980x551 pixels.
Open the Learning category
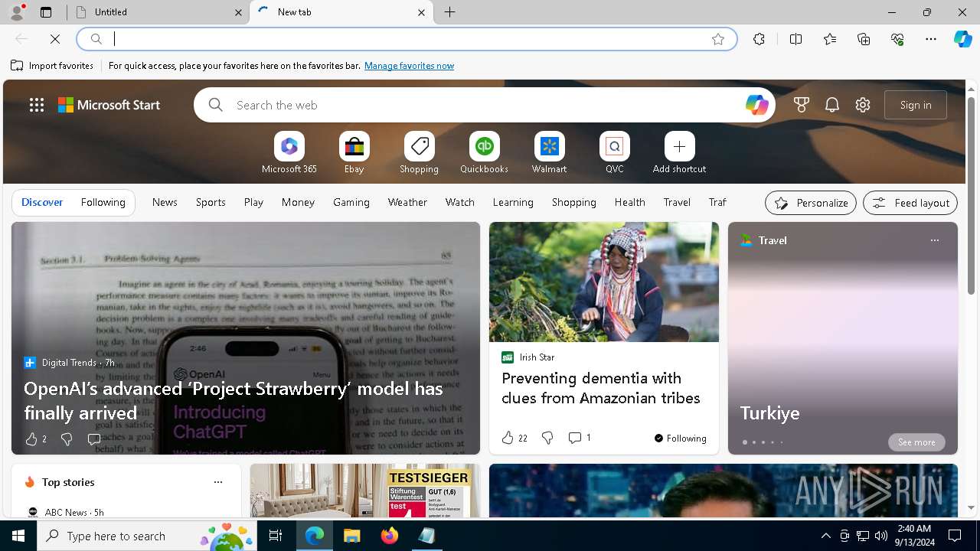click(x=513, y=202)
